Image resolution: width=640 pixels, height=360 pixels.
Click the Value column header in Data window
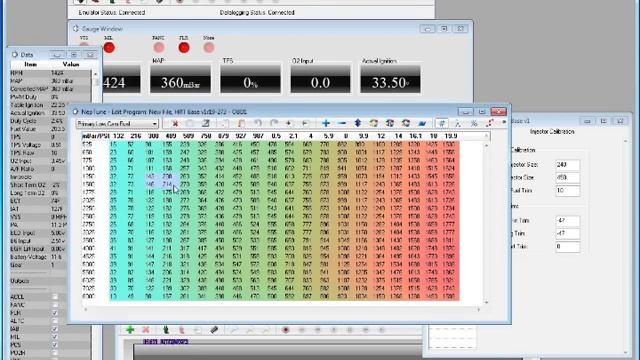[71, 64]
